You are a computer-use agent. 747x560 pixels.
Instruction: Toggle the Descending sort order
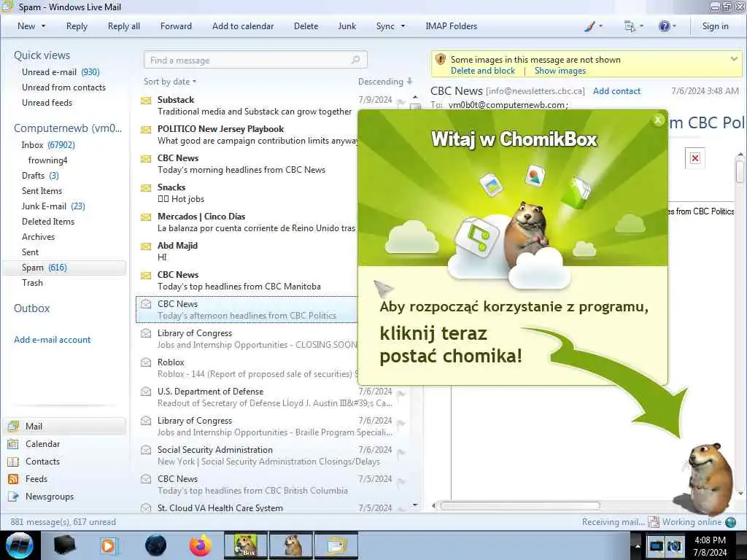coord(385,82)
